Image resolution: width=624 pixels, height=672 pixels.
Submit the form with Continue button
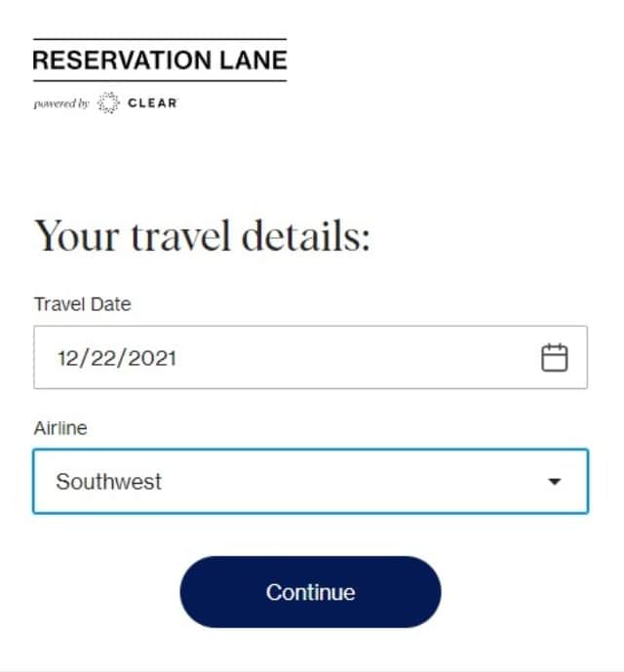311,592
